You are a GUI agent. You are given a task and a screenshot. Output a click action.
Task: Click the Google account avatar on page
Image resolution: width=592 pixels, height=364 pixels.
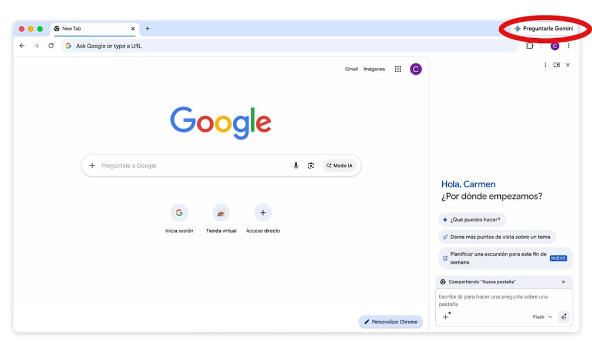coord(416,69)
